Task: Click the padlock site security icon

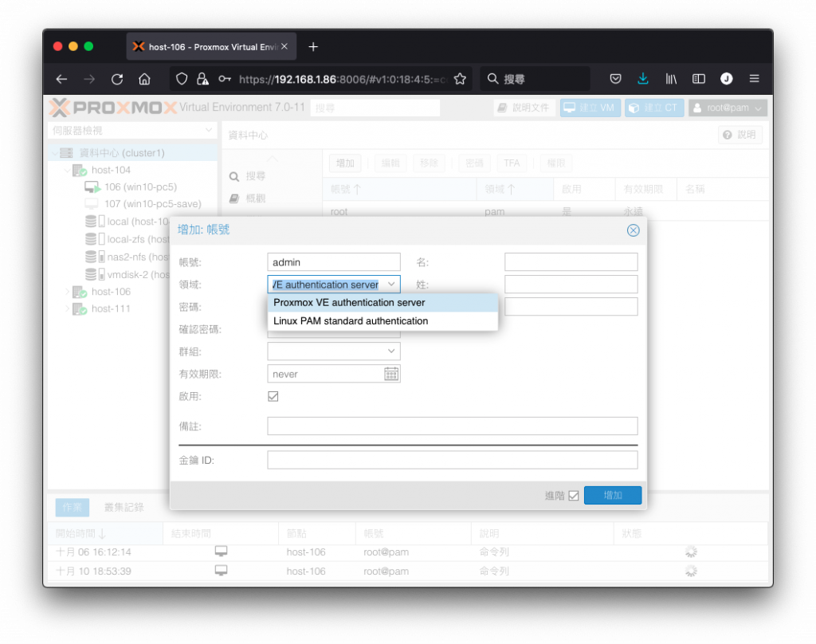Action: coord(202,79)
